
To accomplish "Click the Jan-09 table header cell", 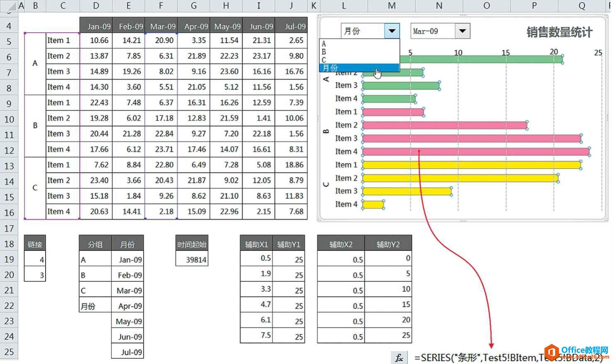I will click(96, 26).
